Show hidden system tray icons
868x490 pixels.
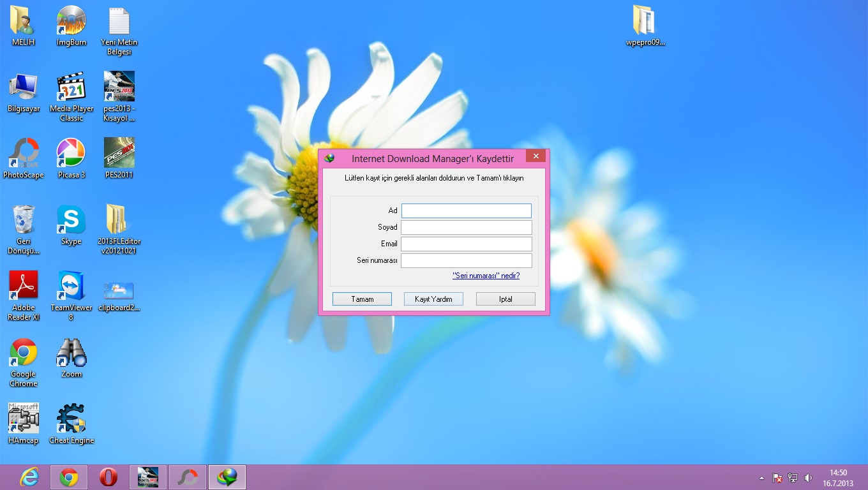[x=761, y=478]
